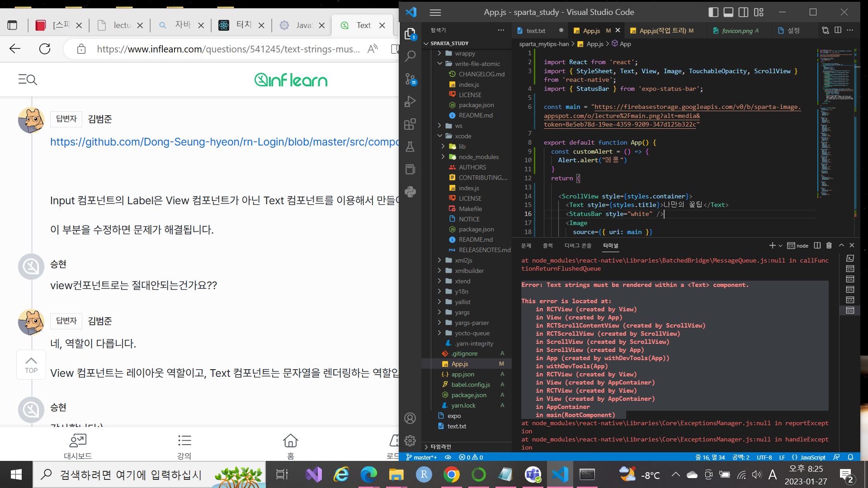Open the Manage gear in VS Code activity bar
Image resolution: width=868 pixels, height=488 pixels.
click(x=410, y=441)
